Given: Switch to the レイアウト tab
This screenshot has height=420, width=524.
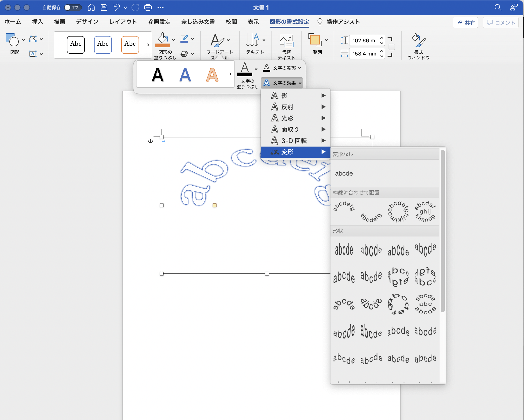Looking at the screenshot, I should (x=123, y=22).
